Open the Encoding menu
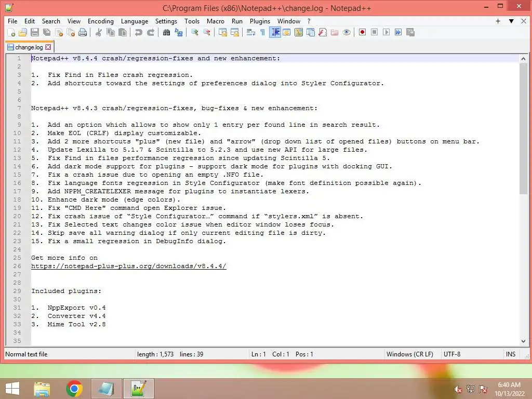The width and height of the screenshot is (532, 399). pos(101,21)
